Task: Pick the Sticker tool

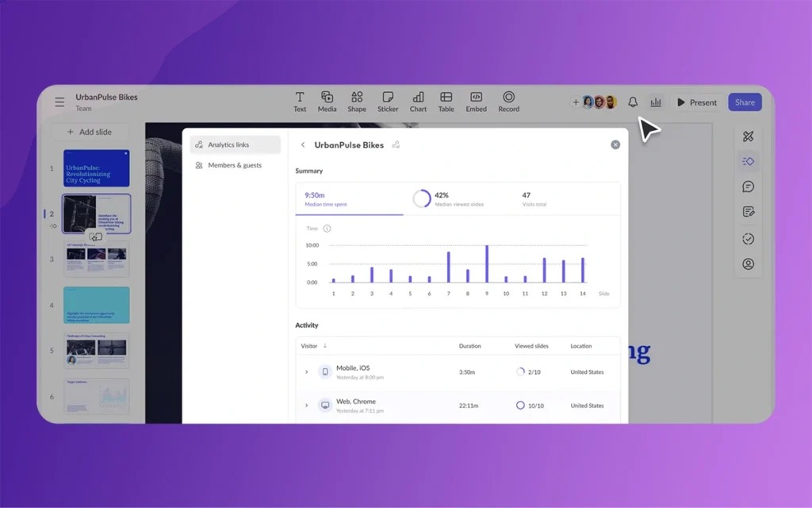Action: pos(388,102)
